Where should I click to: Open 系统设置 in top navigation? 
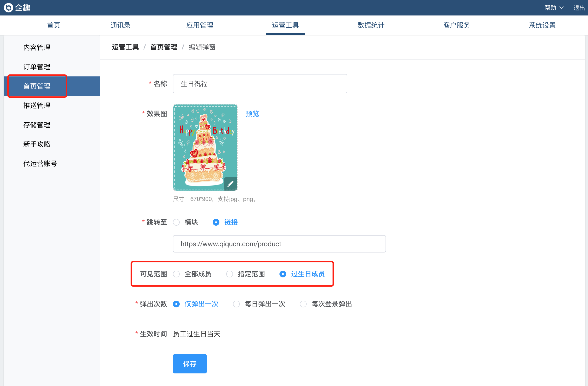(542, 25)
